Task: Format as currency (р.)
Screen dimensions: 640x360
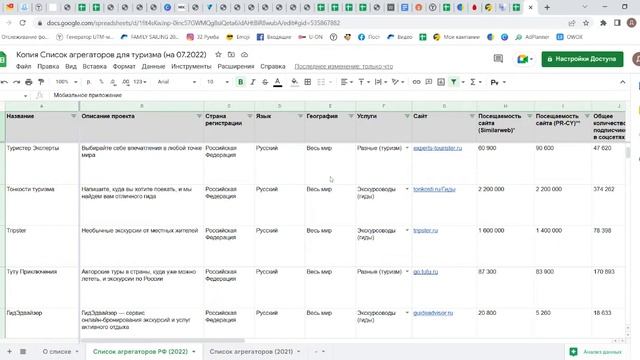Action: (89, 82)
